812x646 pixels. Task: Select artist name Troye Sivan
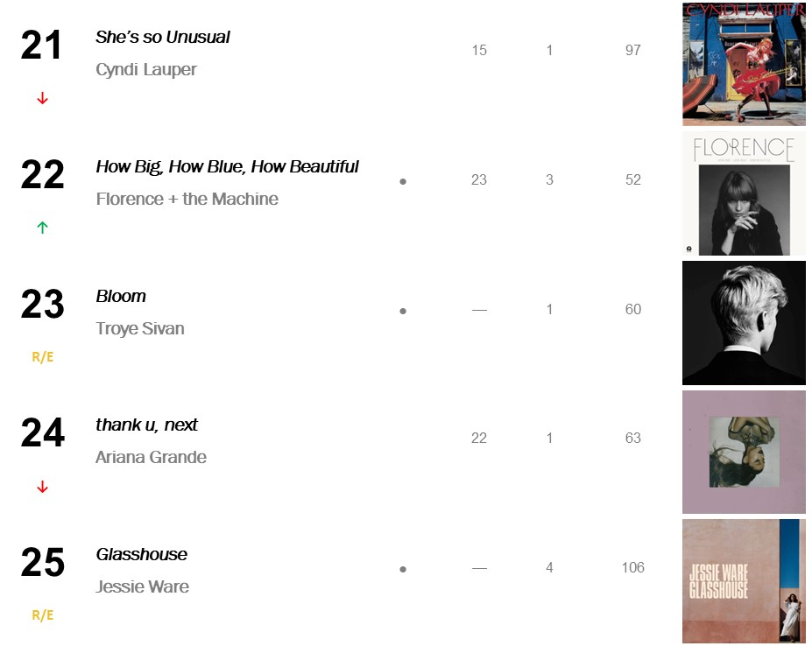[140, 328]
